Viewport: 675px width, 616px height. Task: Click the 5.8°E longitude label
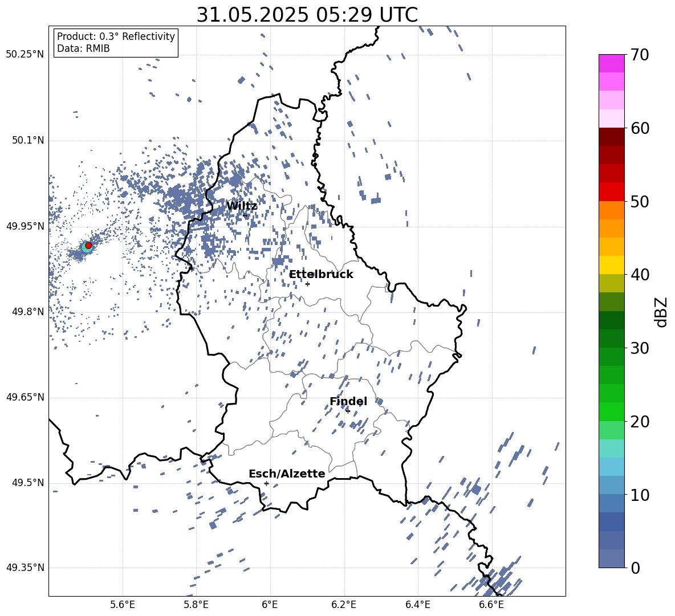point(196,605)
